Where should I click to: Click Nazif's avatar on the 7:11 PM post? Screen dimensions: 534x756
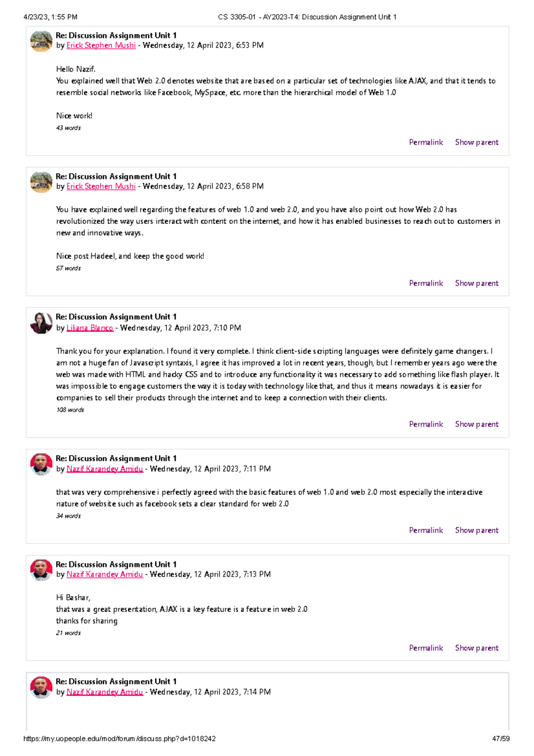41,464
